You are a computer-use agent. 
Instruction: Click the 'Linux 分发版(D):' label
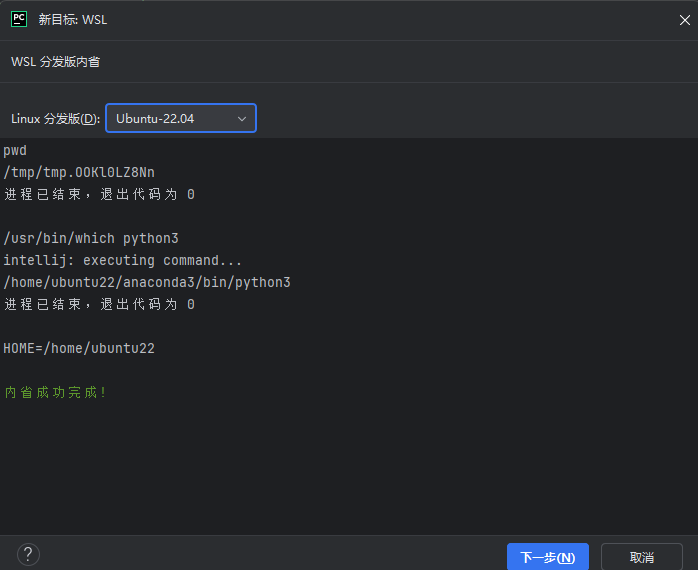56,118
